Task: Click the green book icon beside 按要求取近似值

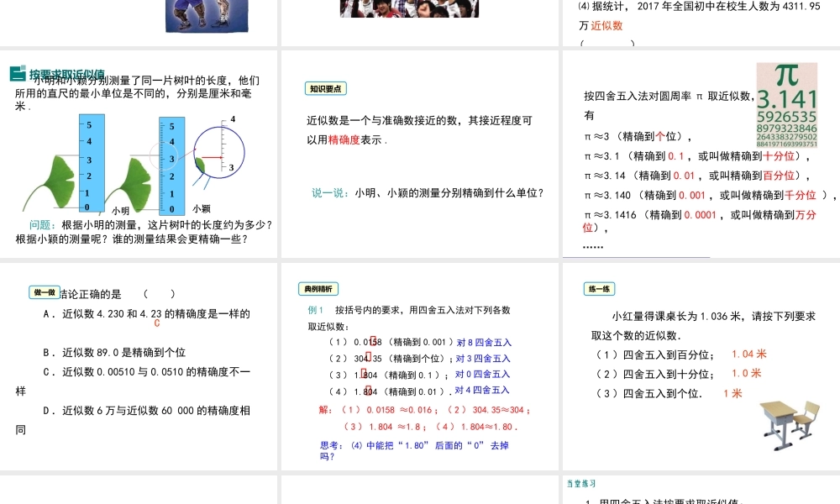Action: (x=18, y=73)
